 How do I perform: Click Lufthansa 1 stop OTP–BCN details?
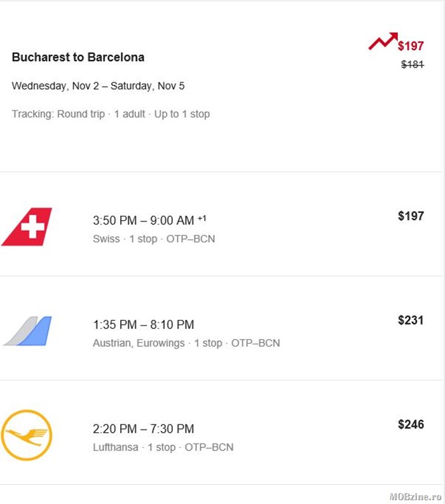pyautogui.click(x=163, y=447)
